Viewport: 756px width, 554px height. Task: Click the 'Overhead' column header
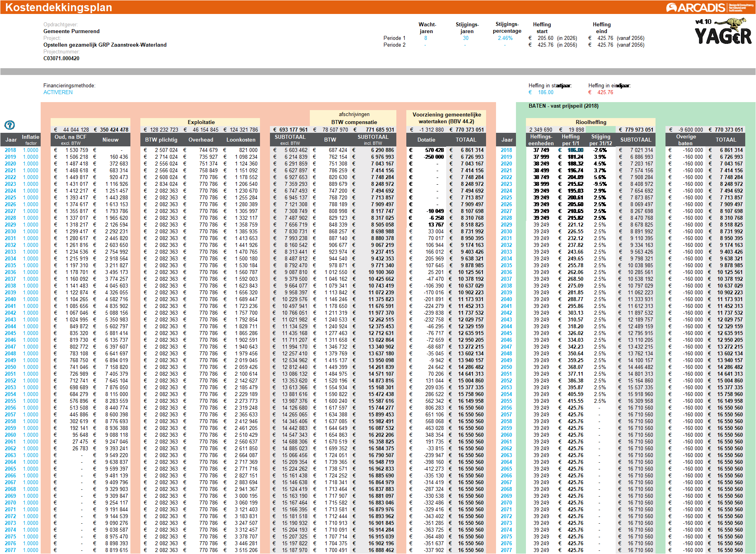point(201,140)
